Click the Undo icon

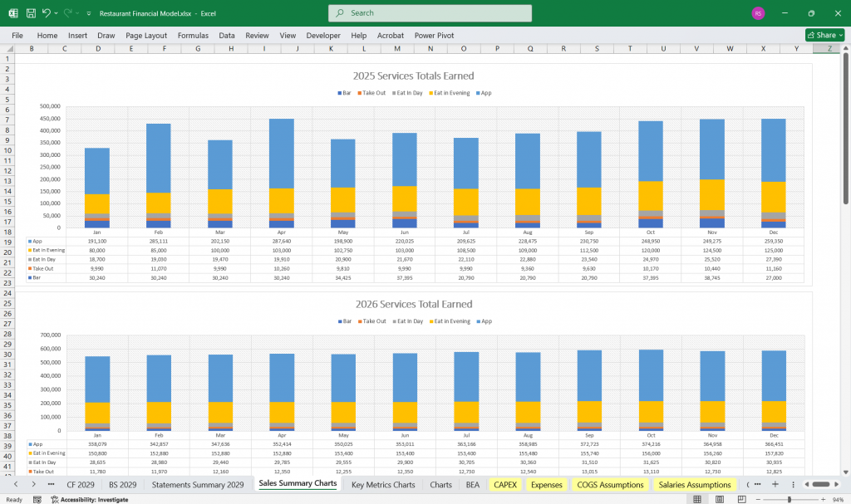coord(46,12)
